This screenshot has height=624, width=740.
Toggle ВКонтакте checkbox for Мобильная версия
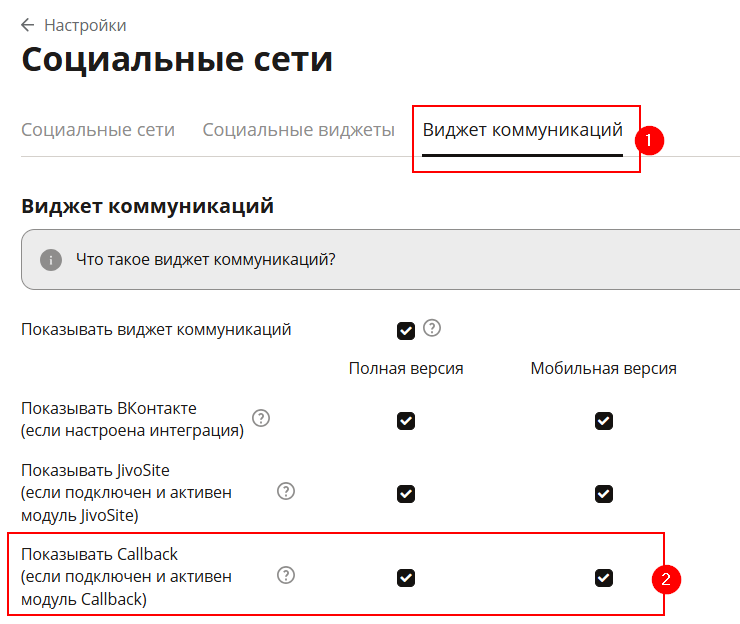coord(604,421)
